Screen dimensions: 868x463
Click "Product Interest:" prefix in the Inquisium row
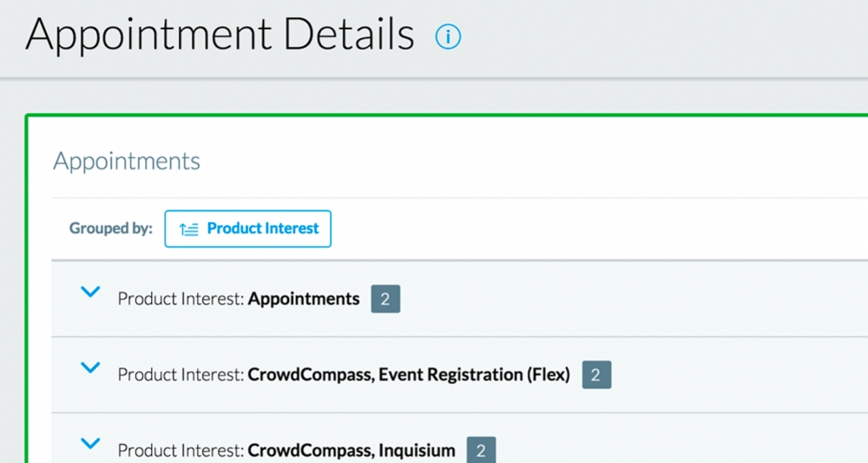181,450
